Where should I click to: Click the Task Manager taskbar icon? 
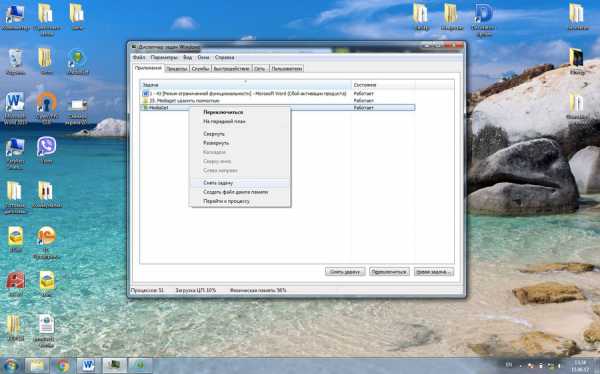pos(114,366)
